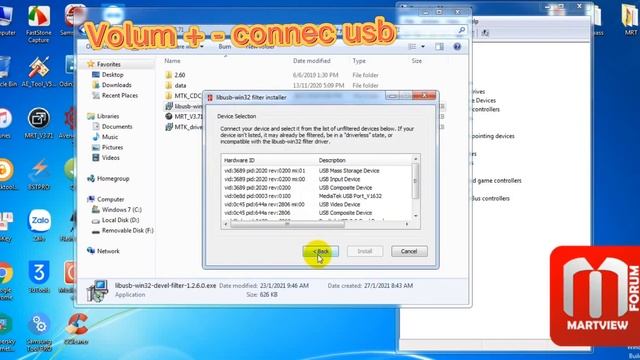Open the ESTPRO desktop icon
The width and height of the screenshot is (640, 360).
click(39, 175)
